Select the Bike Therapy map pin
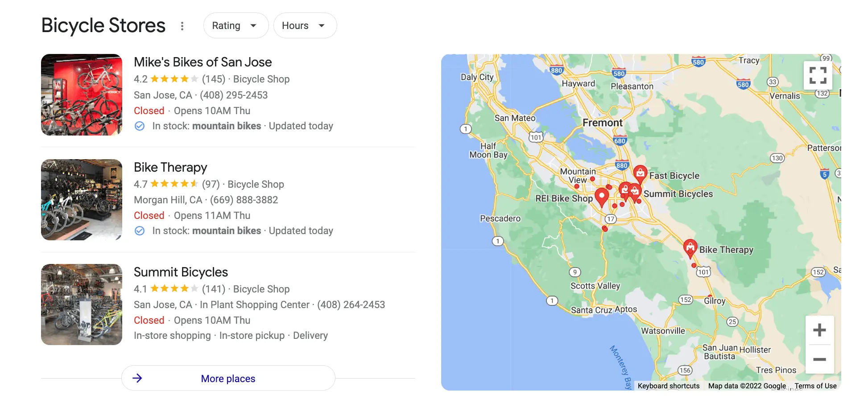This screenshot has width=868, height=420. pos(690,248)
